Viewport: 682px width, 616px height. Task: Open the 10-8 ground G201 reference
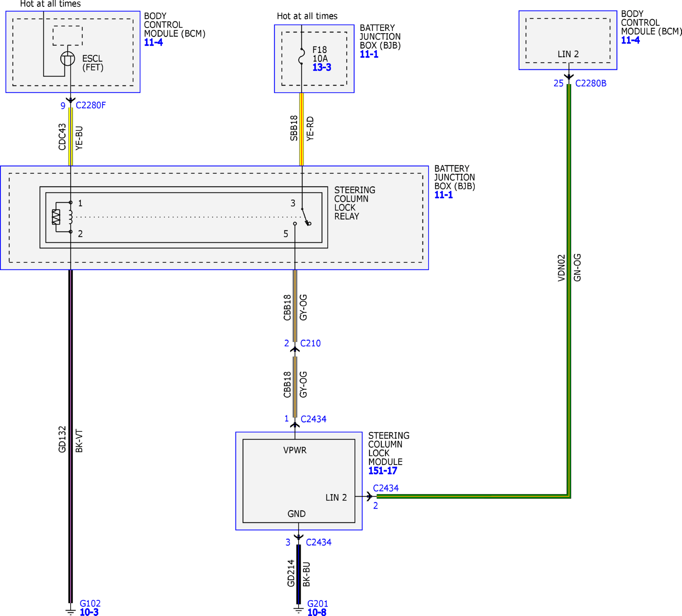[x=317, y=612]
